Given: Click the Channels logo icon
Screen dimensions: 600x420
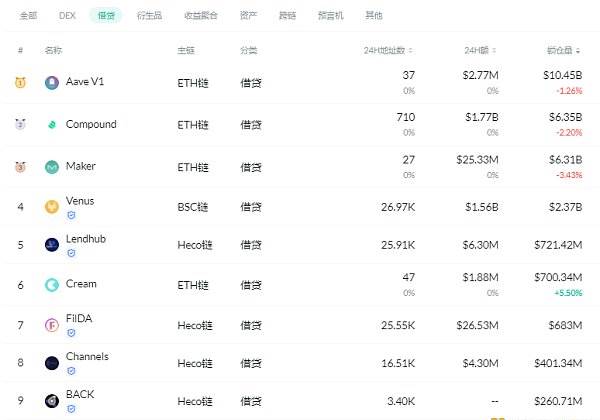Looking at the screenshot, I should 52,363.
